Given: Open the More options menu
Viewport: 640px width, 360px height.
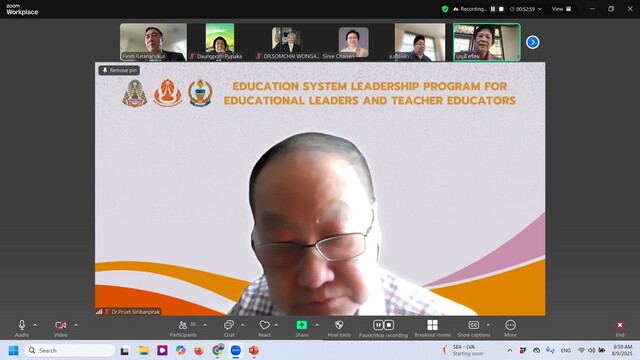Looking at the screenshot, I should (510, 329).
